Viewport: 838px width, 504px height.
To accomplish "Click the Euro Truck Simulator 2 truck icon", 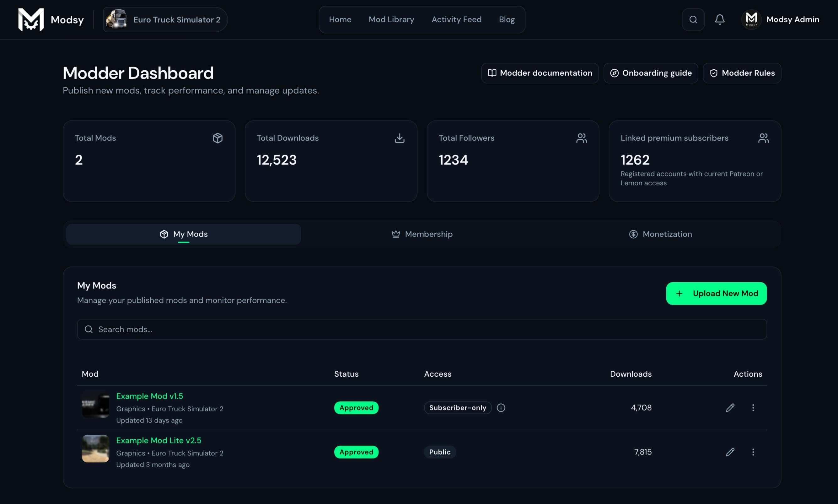I will pyautogui.click(x=116, y=19).
